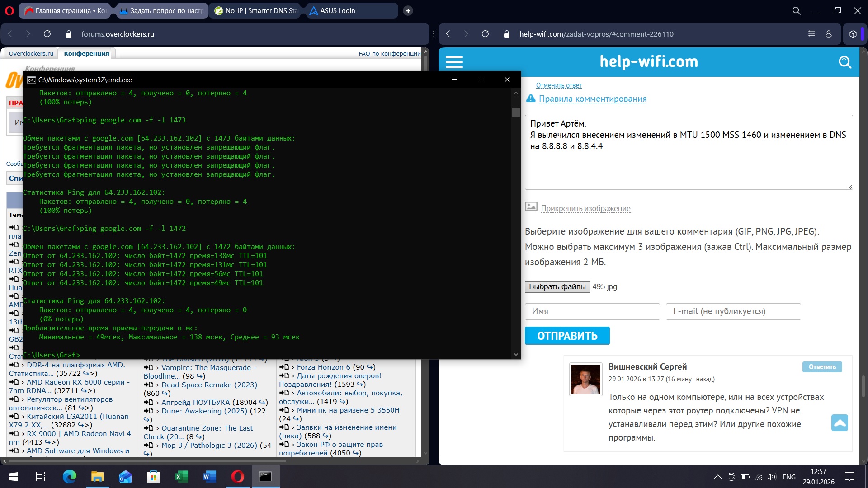Click the attach image picture icon
868x488 pixels.
coord(531,207)
